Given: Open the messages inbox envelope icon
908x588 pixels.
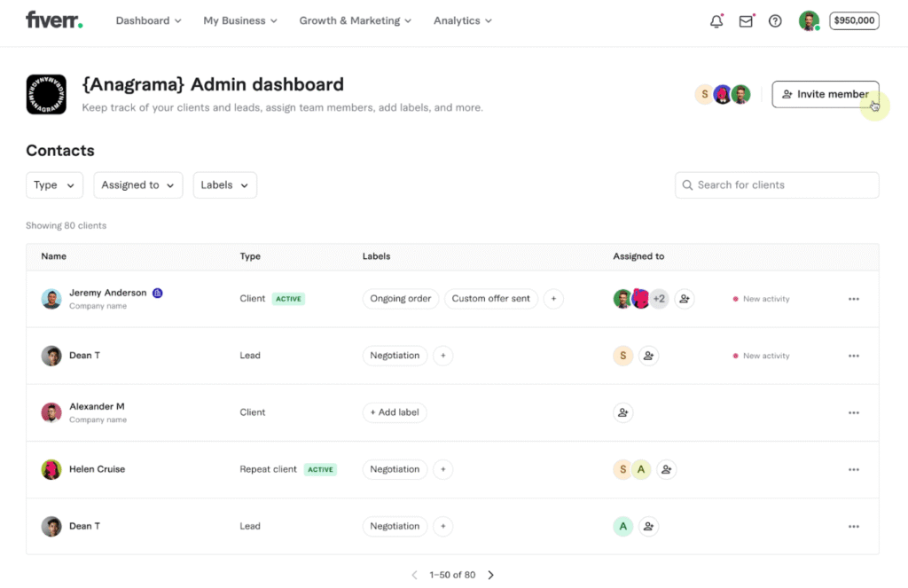Looking at the screenshot, I should coord(745,20).
